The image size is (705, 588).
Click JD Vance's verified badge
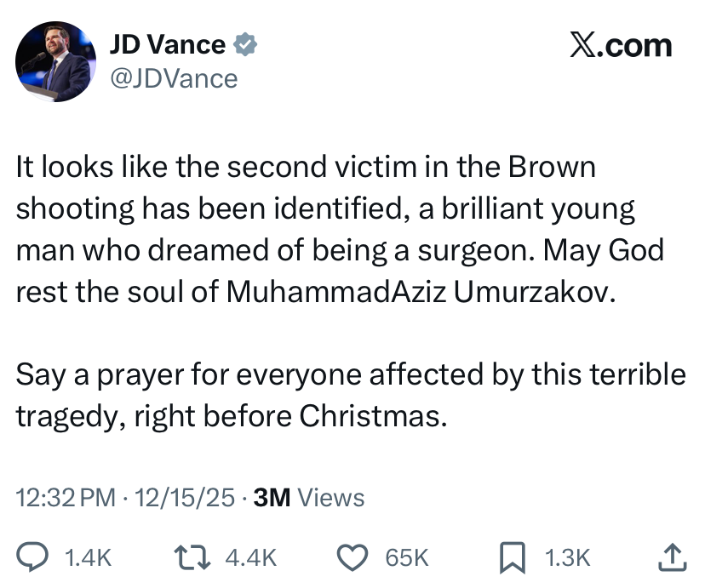[246, 44]
